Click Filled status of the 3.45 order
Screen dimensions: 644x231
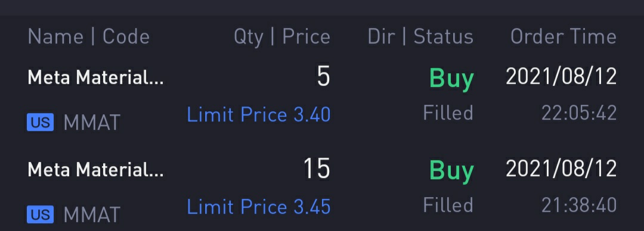pyautogui.click(x=448, y=205)
